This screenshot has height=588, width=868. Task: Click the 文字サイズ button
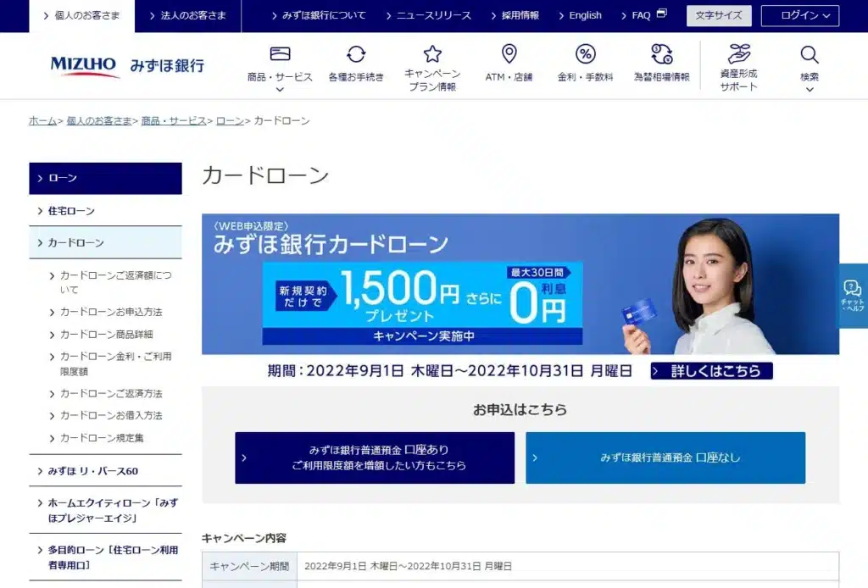pyautogui.click(x=719, y=15)
